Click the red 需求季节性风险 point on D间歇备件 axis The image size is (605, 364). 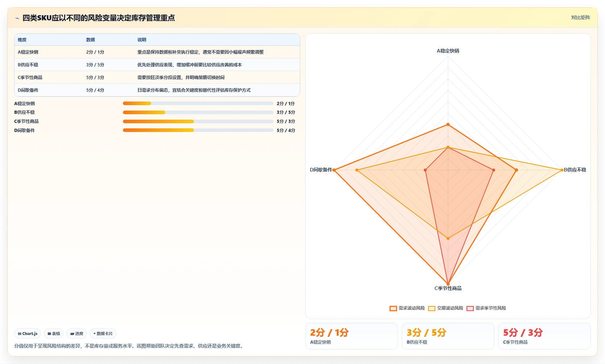pyautogui.click(x=425, y=170)
